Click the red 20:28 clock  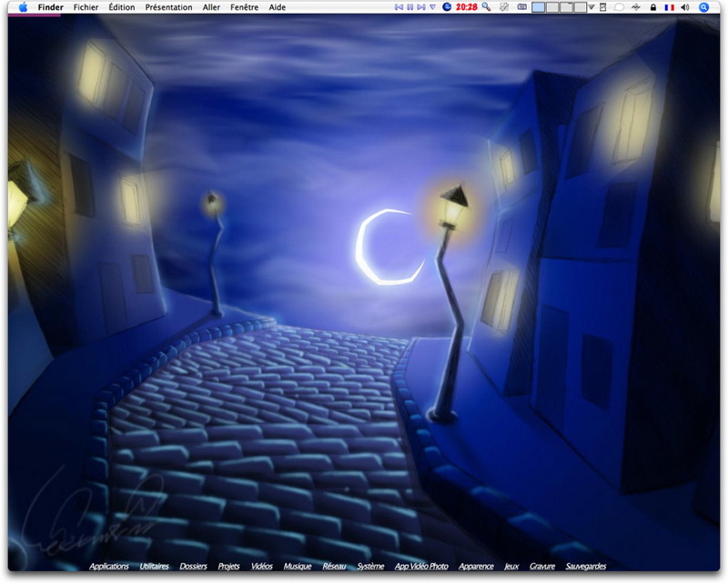click(466, 7)
